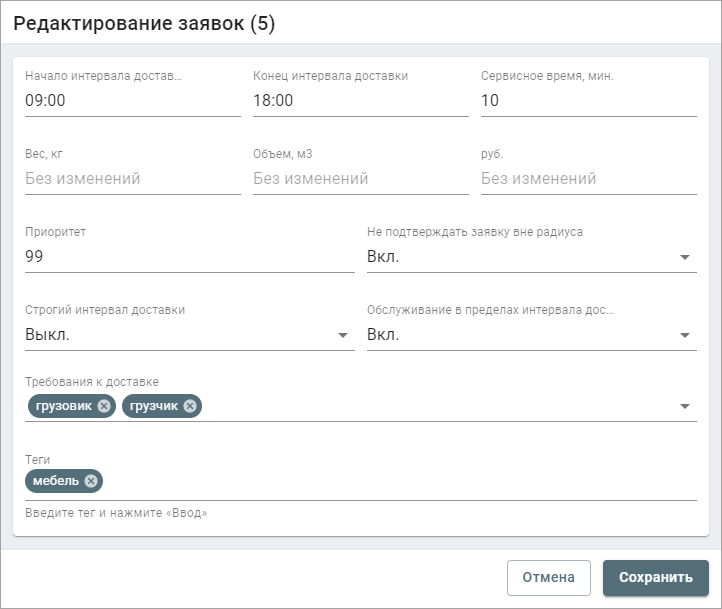This screenshot has height=609, width=722.
Task: Select the Сервисное время, мин. field
Action: 588,100
